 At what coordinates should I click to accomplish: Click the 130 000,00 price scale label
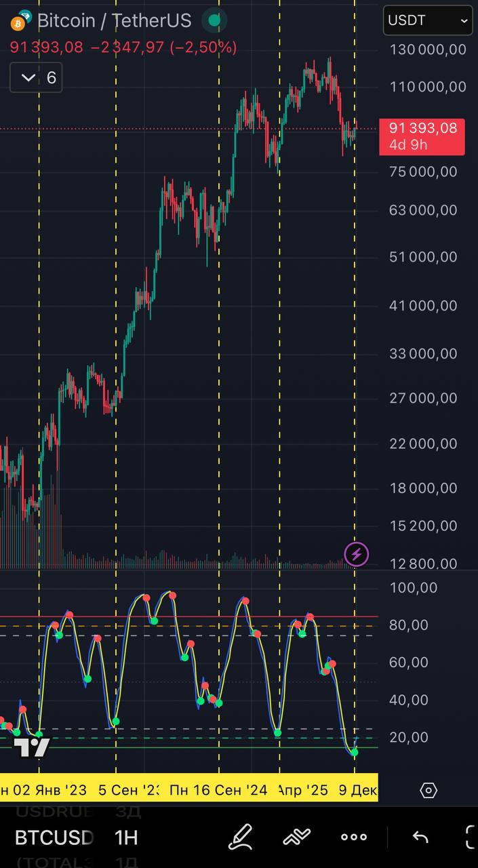[428, 49]
